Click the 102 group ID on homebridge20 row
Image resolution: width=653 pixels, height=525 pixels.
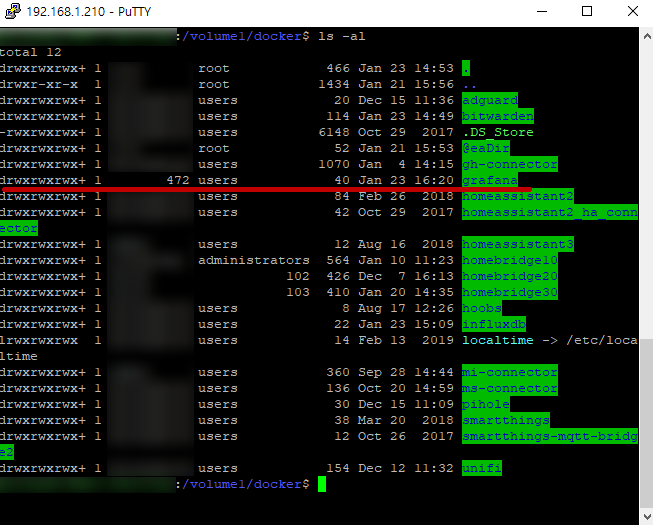(298, 276)
